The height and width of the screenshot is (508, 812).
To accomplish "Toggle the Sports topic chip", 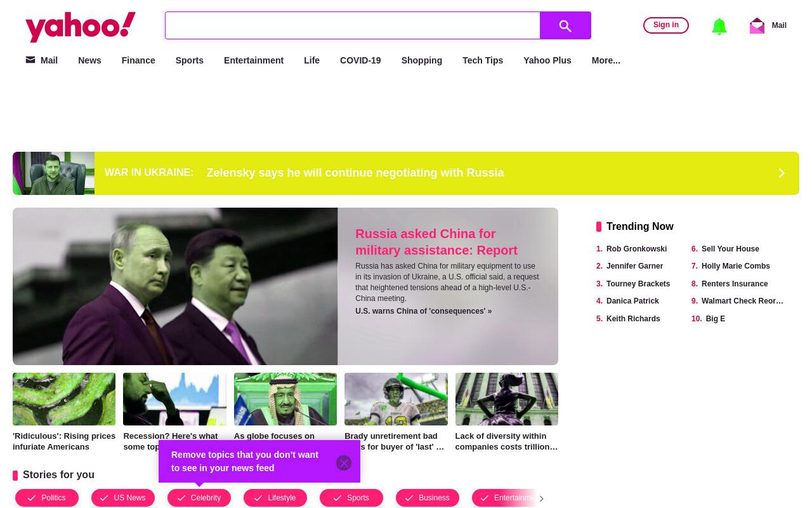I will [351, 498].
